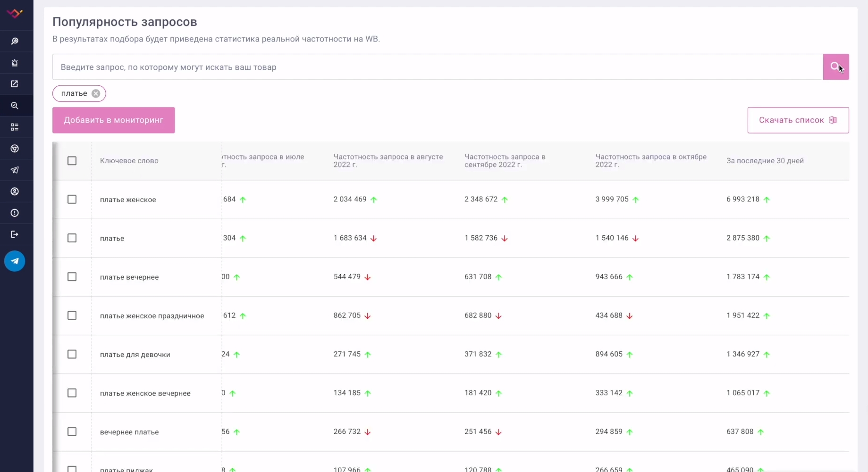The height and width of the screenshot is (472, 868).
Task: Remove the 'платье' tag with its X
Action: click(x=96, y=93)
